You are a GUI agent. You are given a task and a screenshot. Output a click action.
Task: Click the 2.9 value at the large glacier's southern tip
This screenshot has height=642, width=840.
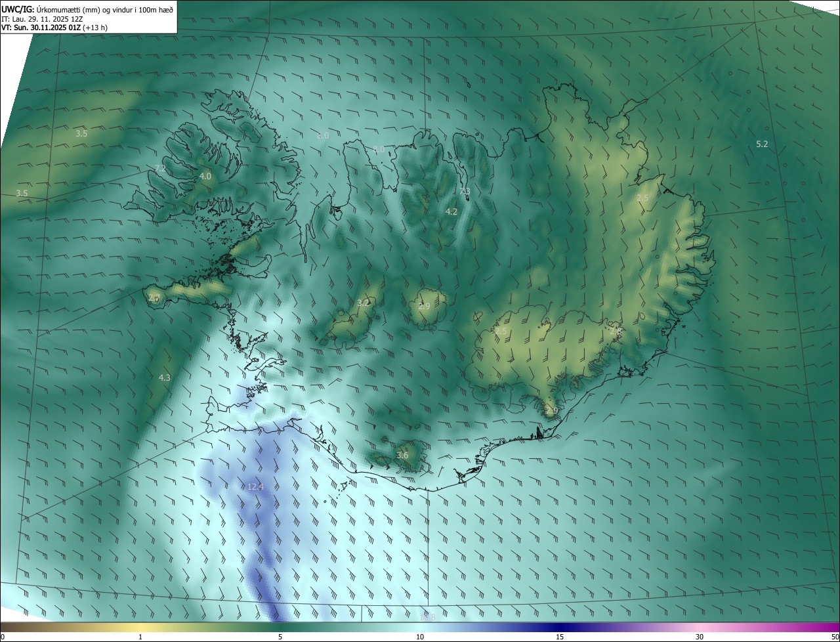[551, 410]
